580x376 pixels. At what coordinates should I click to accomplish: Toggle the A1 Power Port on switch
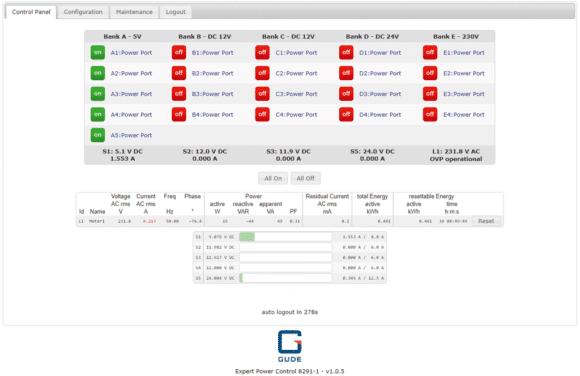[x=98, y=53]
